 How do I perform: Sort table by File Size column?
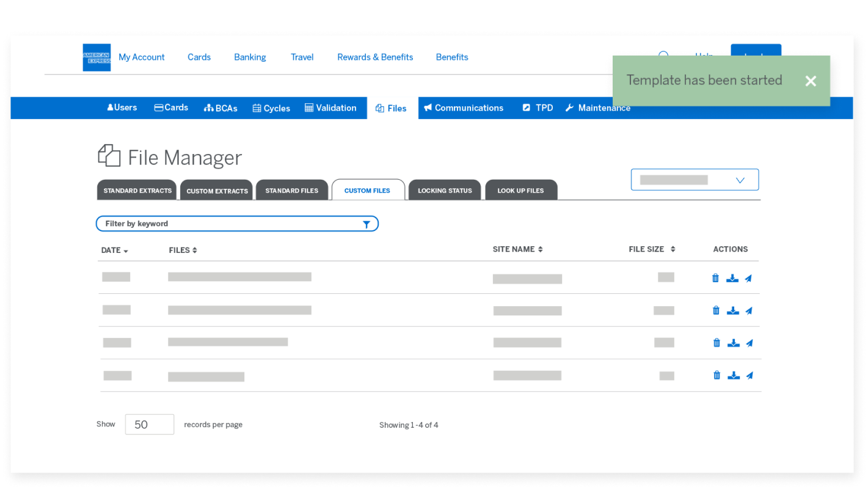pos(651,249)
